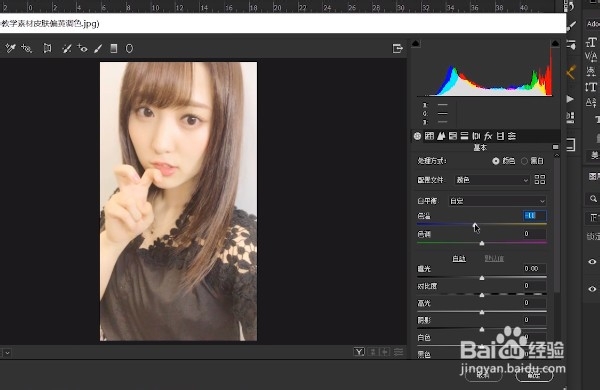The image size is (600, 390).
Task: Toggle histogram highlight clipping warning
Action: (555, 43)
